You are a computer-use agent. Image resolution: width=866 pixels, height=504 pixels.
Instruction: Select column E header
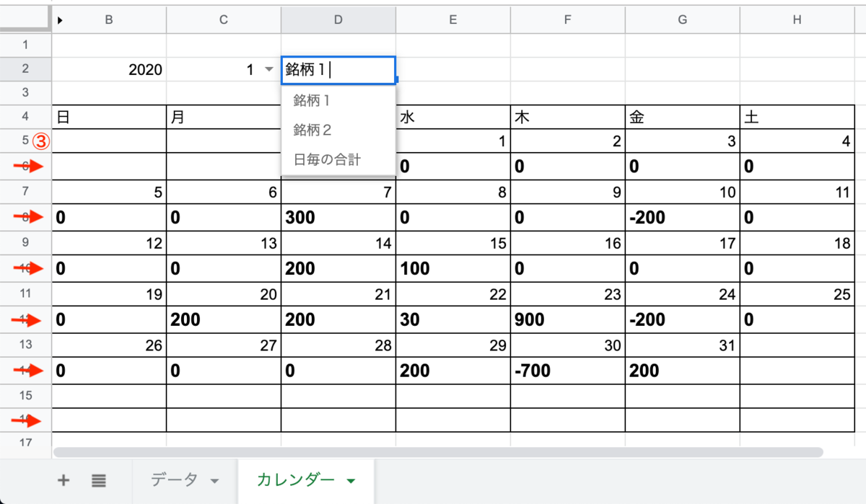(452, 20)
